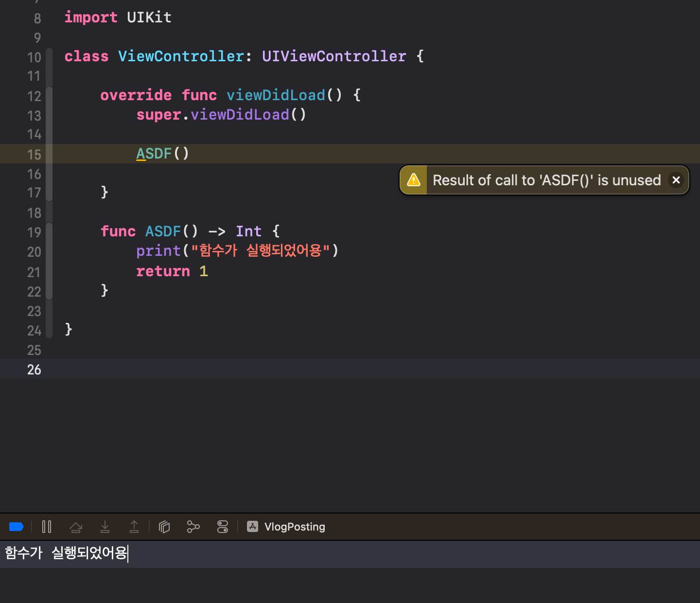Collapse code fold ribbon at line 10
Image resolution: width=700 pixels, height=603 pixels.
point(49,67)
